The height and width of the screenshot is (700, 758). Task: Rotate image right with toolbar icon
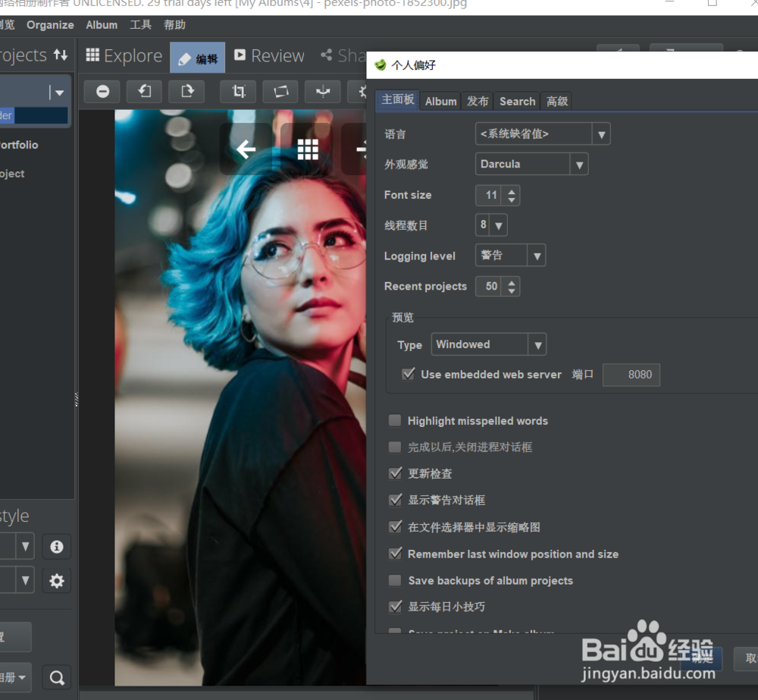[186, 92]
